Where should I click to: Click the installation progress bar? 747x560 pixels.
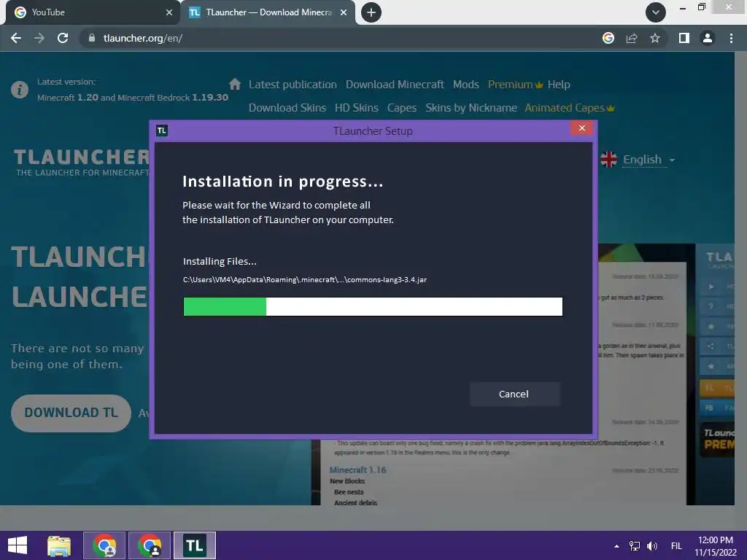pos(373,307)
